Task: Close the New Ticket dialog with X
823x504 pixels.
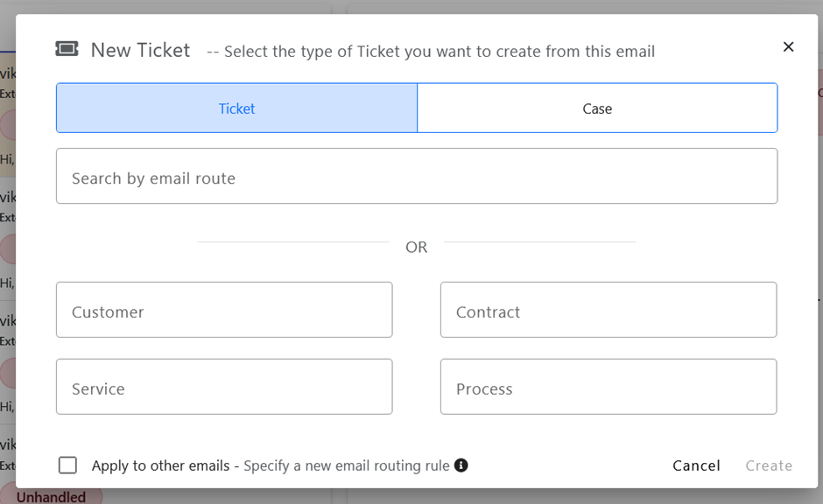Action: tap(788, 47)
